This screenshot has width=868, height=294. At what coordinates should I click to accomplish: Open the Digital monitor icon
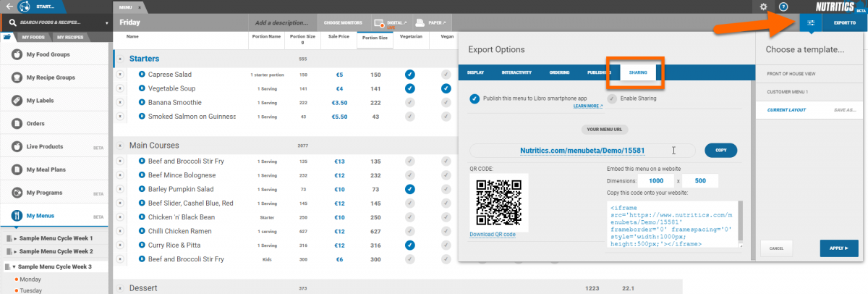pos(380,23)
